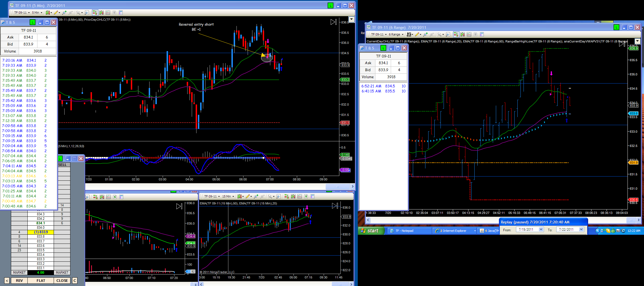
Task: Open Indicators icon in 5 Min chart toolbar
Action: coord(108,13)
